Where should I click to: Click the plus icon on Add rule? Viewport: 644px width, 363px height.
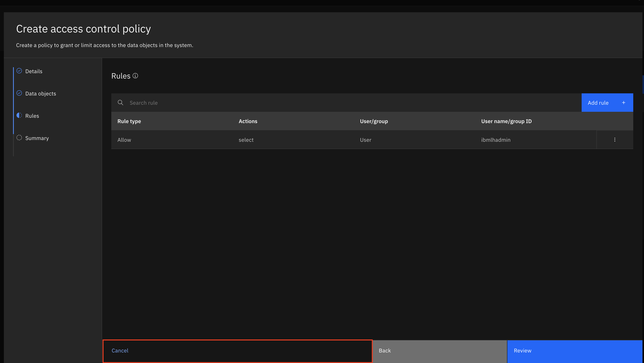coord(623,103)
